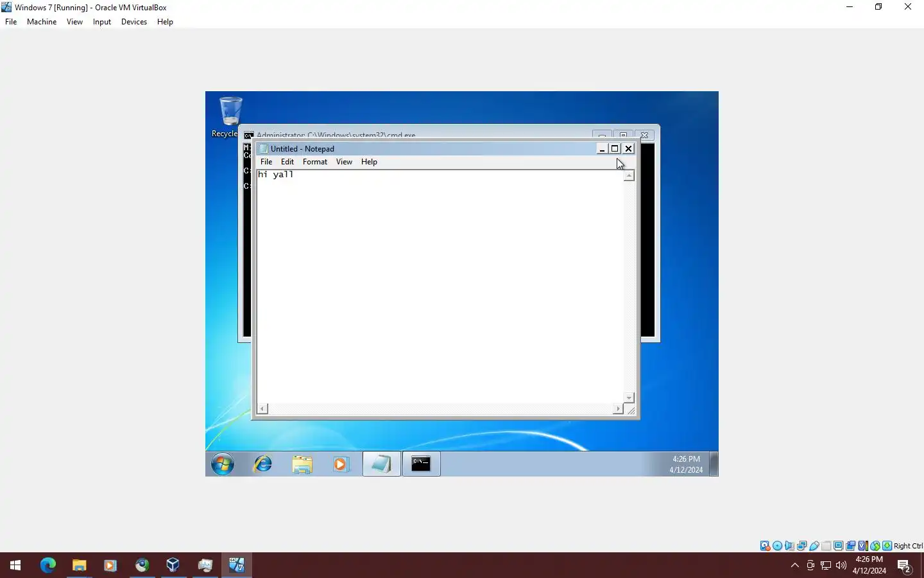The height and width of the screenshot is (578, 924).
Task: Open VirtualBox Input menu
Action: click(102, 22)
